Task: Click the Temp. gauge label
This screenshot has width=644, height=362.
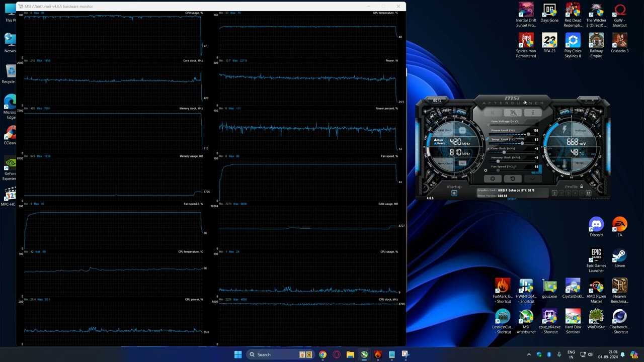Action: (580, 163)
